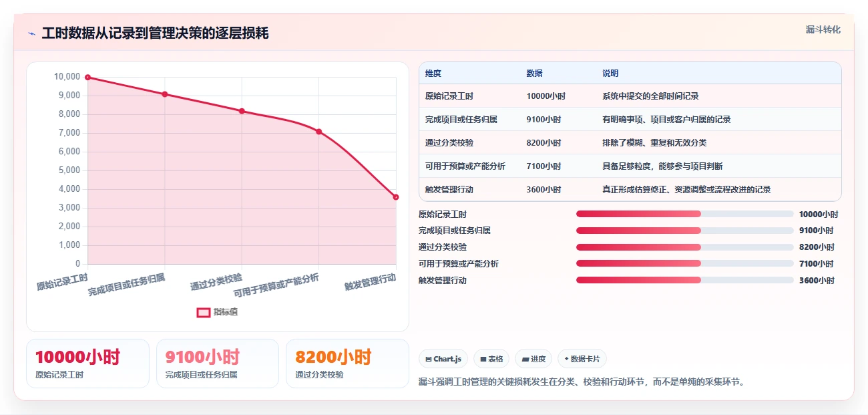Click the 完成项目或任务归属 progress bar

(x=684, y=231)
